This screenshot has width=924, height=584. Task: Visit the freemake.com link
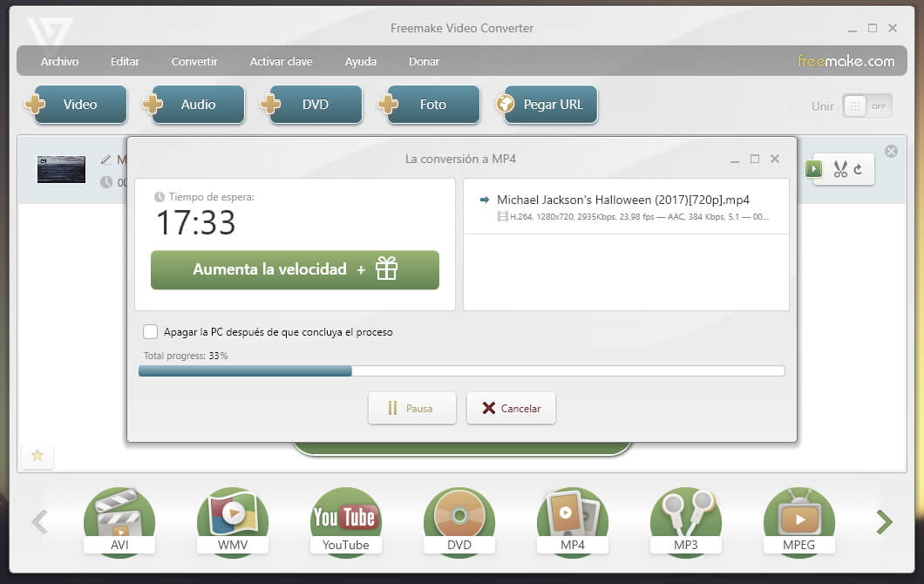point(846,61)
